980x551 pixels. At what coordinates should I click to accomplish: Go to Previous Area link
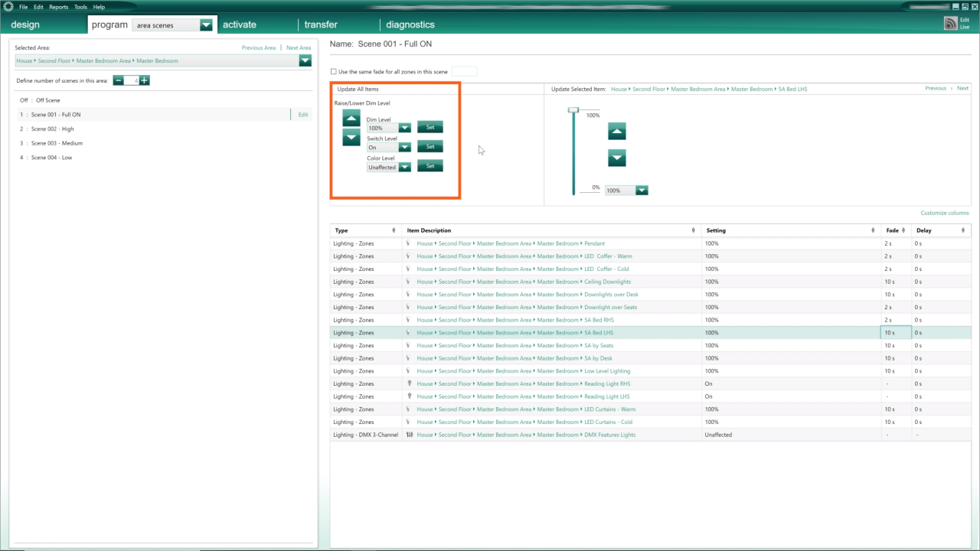tap(259, 47)
